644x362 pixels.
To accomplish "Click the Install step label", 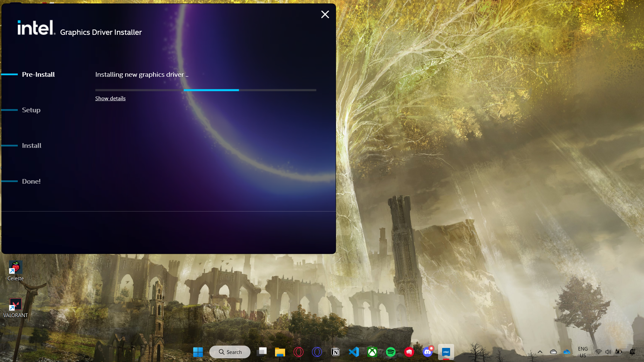I will pyautogui.click(x=32, y=145).
